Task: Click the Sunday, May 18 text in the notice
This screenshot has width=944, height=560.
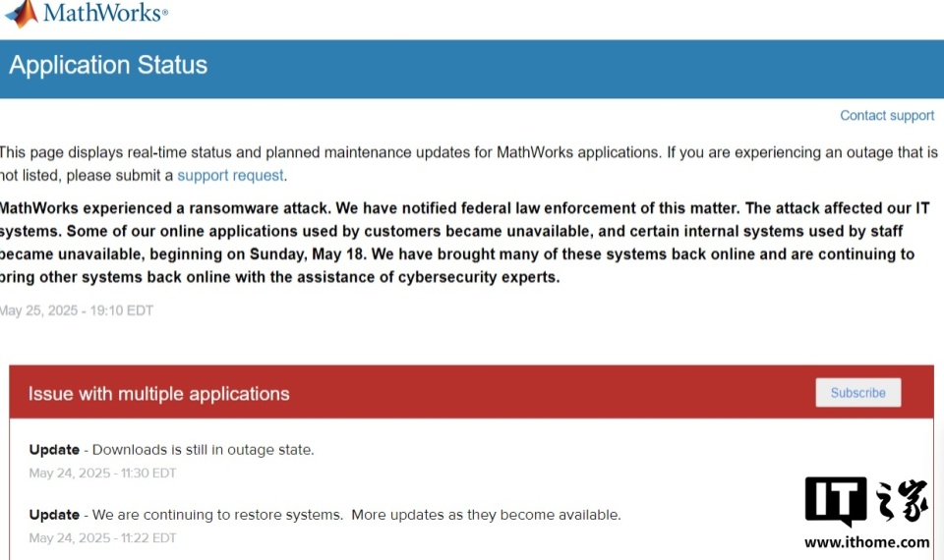Action: pyautogui.click(x=307, y=253)
